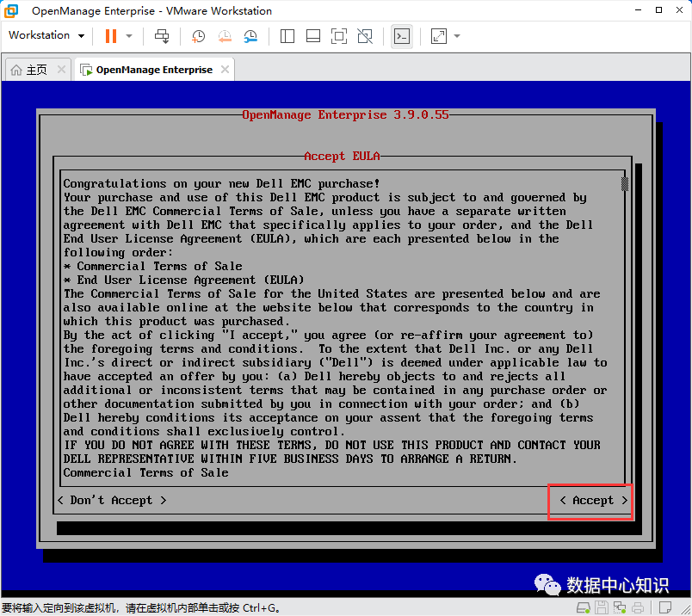Viewport: 692px width, 616px height.
Task: Expand the stretch display dropdown arrow
Action: (x=457, y=36)
